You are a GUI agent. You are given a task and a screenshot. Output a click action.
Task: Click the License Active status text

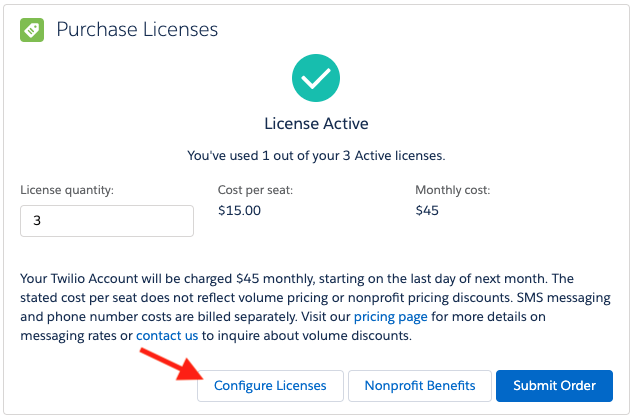pos(316,124)
